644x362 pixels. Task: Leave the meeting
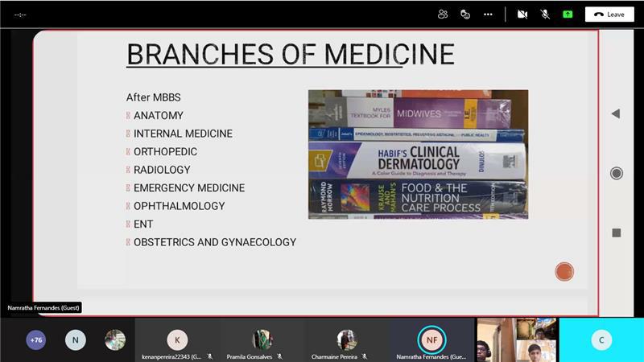click(609, 14)
